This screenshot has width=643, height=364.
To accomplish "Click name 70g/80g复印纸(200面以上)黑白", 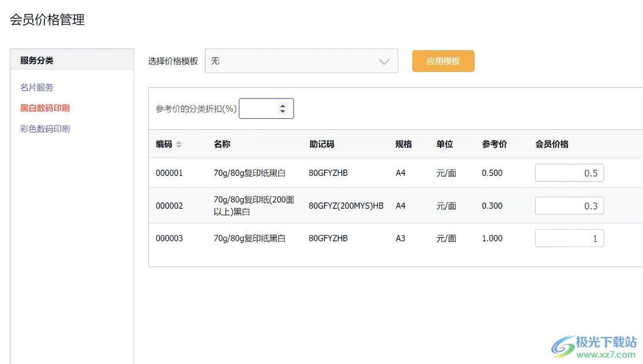I will pyautogui.click(x=254, y=206).
